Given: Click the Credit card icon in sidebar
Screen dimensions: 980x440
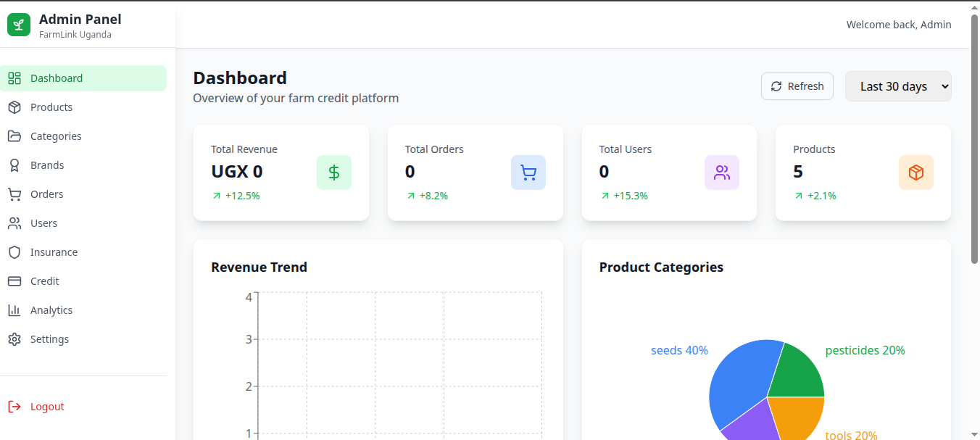Looking at the screenshot, I should click(x=14, y=281).
